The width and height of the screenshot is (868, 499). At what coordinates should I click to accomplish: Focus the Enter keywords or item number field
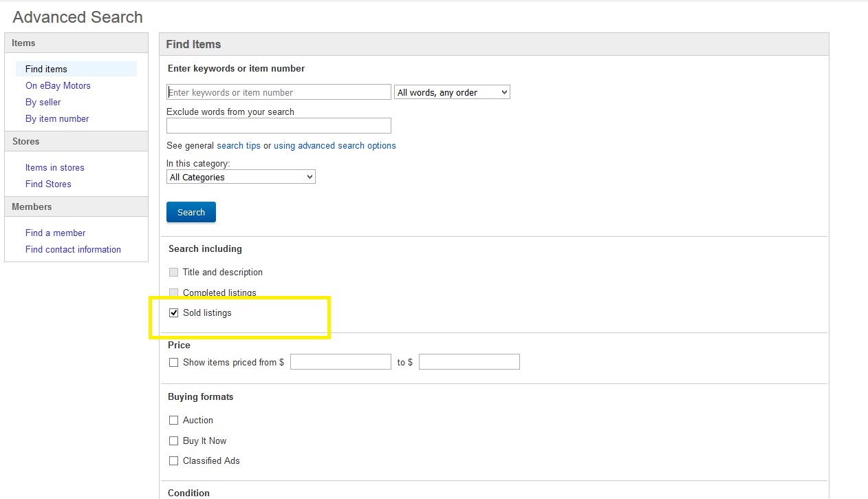click(x=279, y=92)
